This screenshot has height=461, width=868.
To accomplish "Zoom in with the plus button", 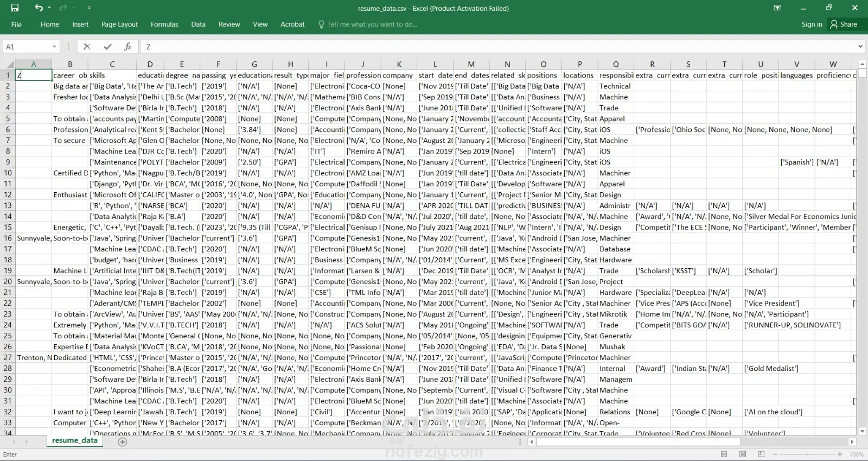I will click(x=840, y=454).
